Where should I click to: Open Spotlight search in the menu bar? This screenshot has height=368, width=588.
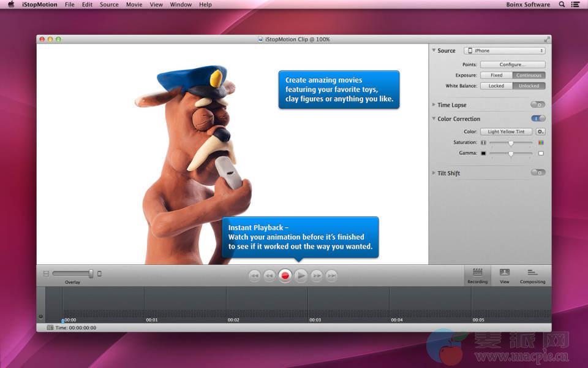[x=562, y=4]
